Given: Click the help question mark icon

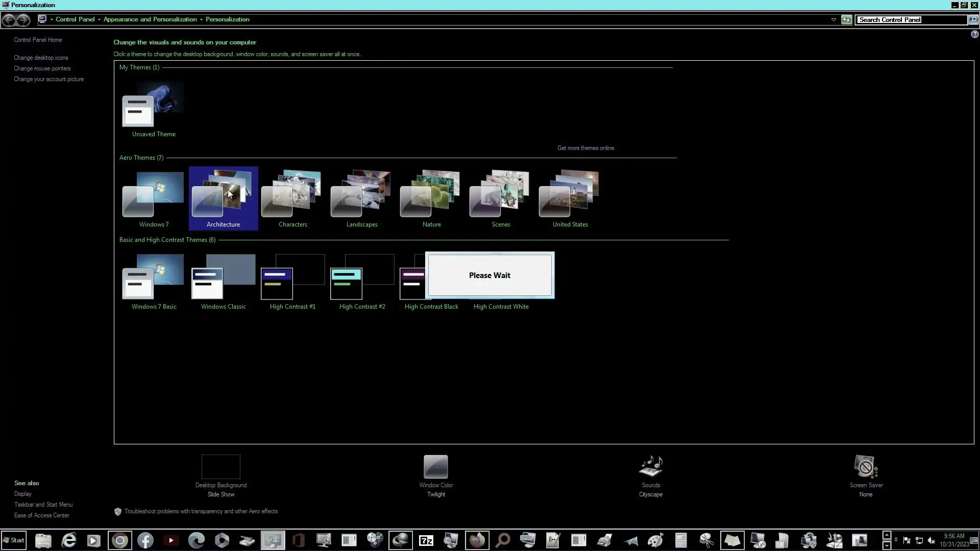Looking at the screenshot, I should point(974,34).
